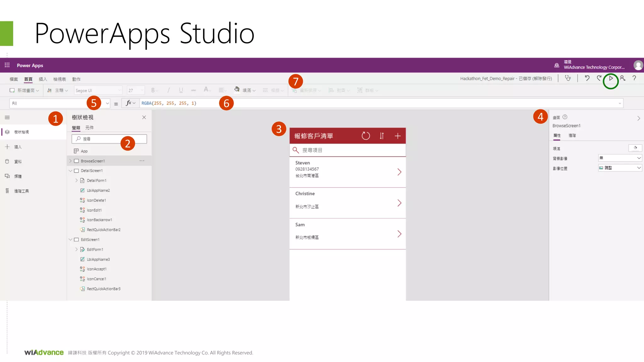The width and height of the screenshot is (644, 362).
Task: Toggle italic formatting in ribbon
Action: click(x=169, y=90)
